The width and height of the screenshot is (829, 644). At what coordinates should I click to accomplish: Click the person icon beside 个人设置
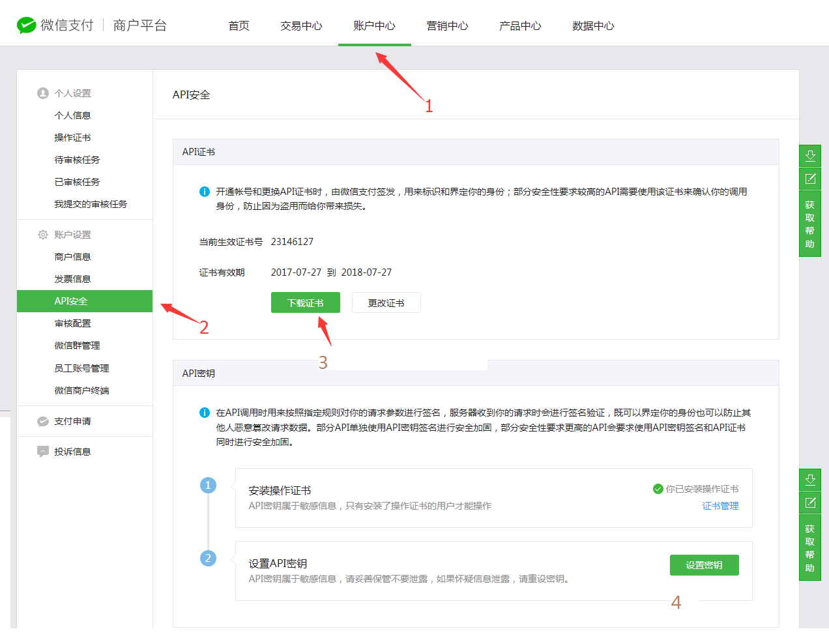42,93
